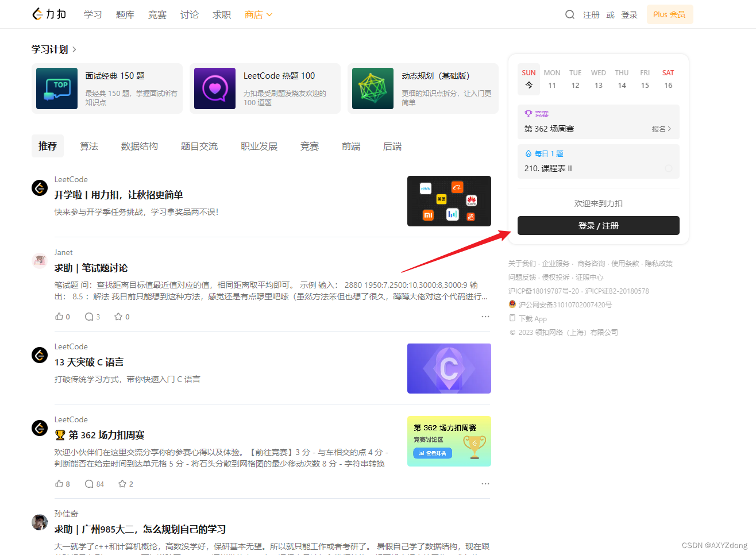Viewport: 756px width, 555px height.
Task: Click the 每日 1 题 flame icon
Action: click(529, 153)
